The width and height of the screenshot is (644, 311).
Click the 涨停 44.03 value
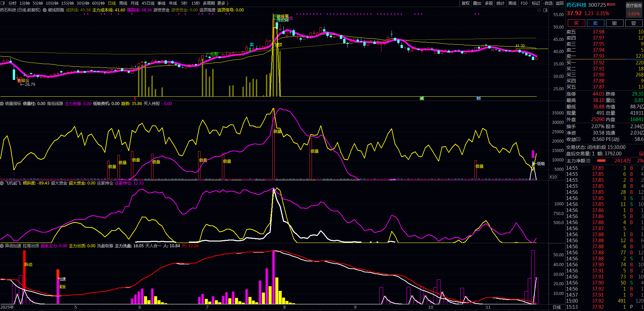pos(598,94)
